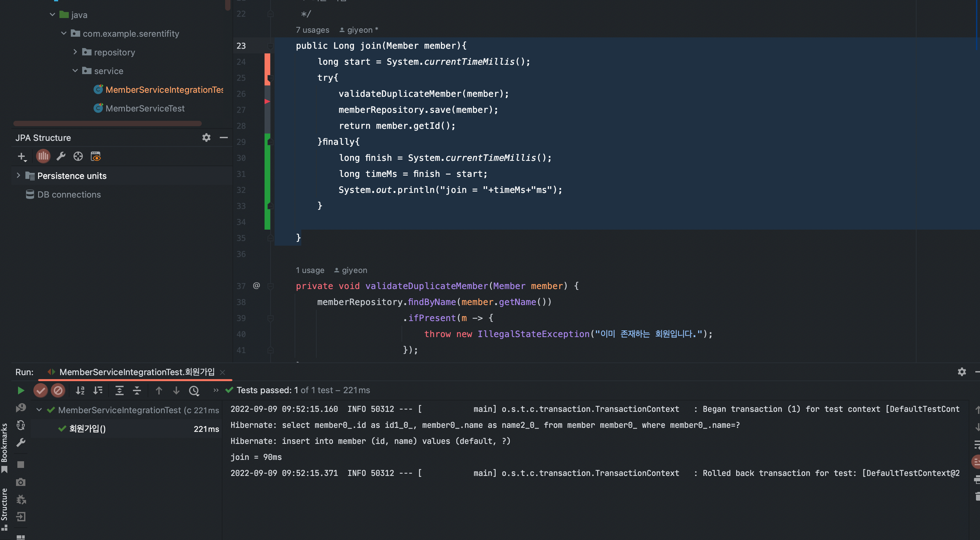Collapse MemberServiceIntegrationTest result node

coord(39,410)
